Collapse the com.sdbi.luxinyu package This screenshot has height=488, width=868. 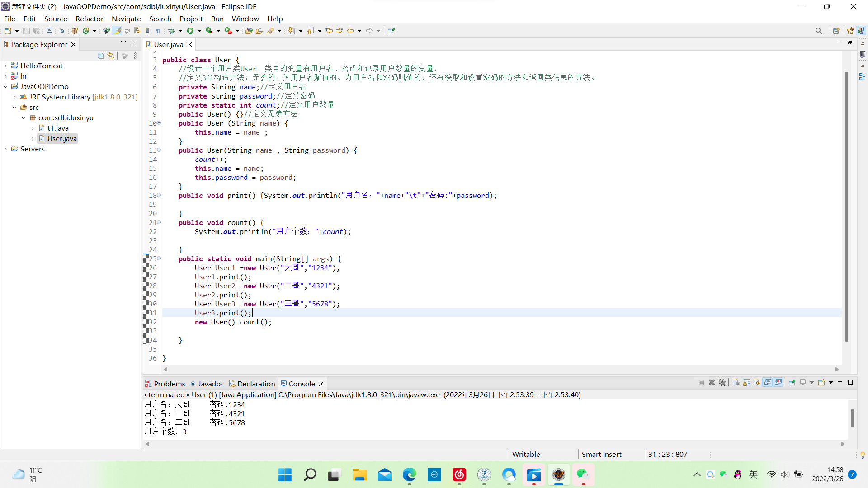[x=24, y=118]
